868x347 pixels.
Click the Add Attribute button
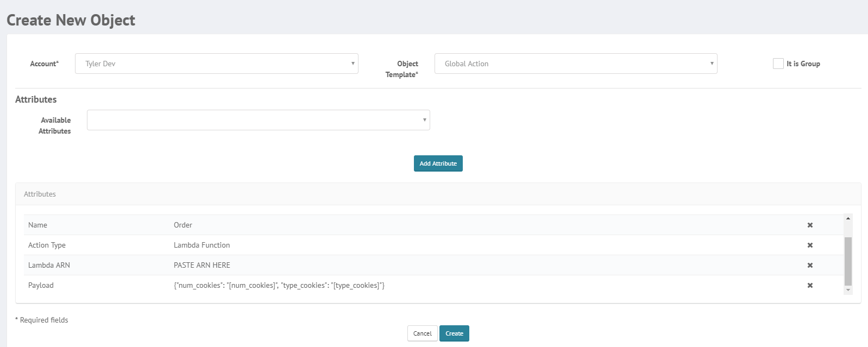click(438, 163)
